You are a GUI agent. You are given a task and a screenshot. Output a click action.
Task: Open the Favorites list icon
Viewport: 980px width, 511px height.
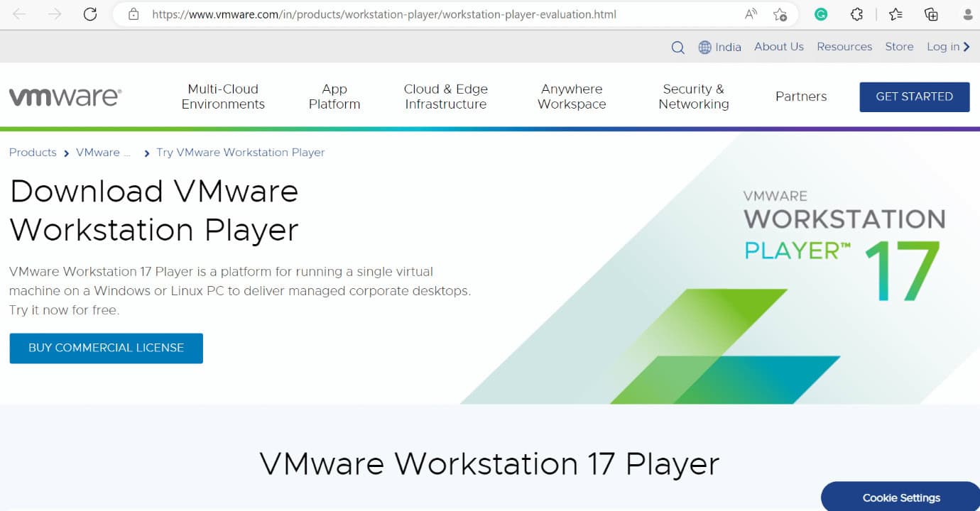(895, 14)
